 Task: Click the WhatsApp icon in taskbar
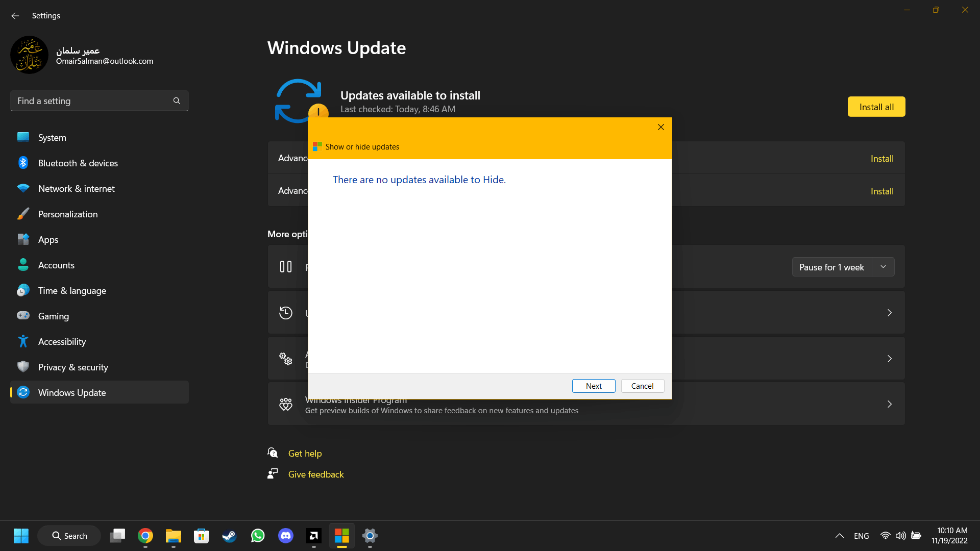tap(257, 536)
